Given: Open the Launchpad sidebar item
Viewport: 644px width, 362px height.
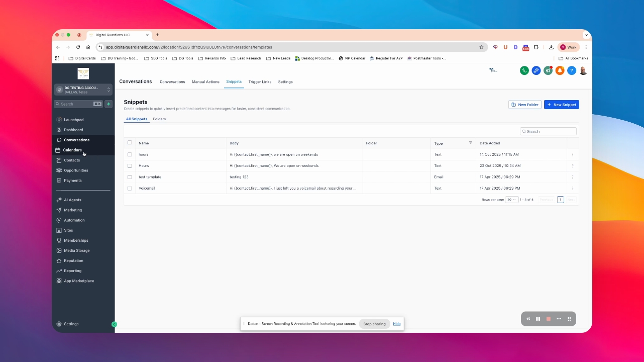Looking at the screenshot, I should [73, 120].
